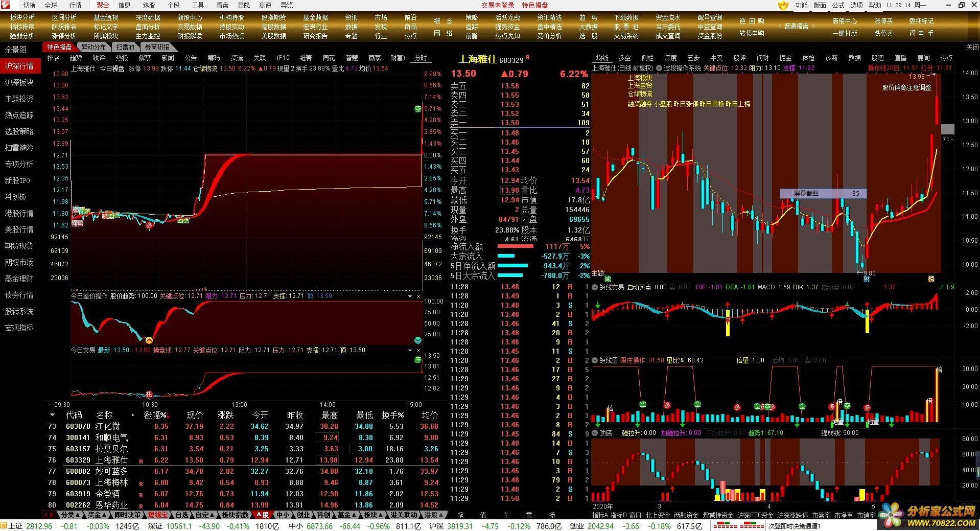
Task: Switch to the 异动分布 tab
Action: [x=94, y=47]
